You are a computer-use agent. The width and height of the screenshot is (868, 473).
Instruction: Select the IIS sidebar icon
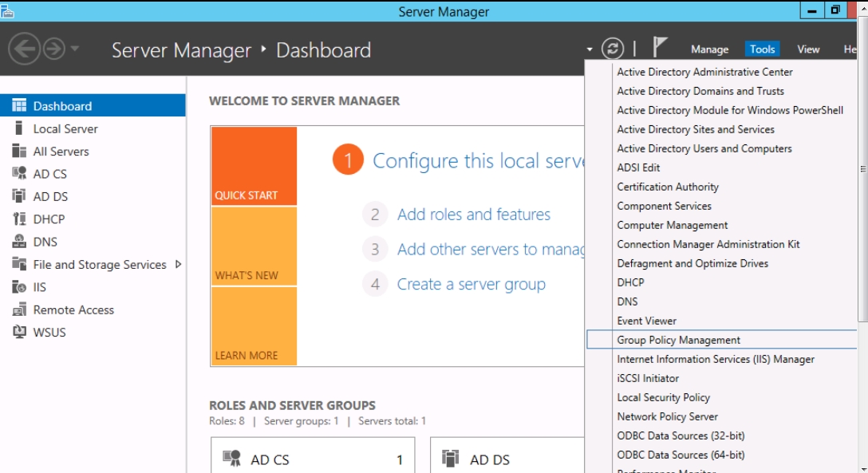pyautogui.click(x=19, y=287)
